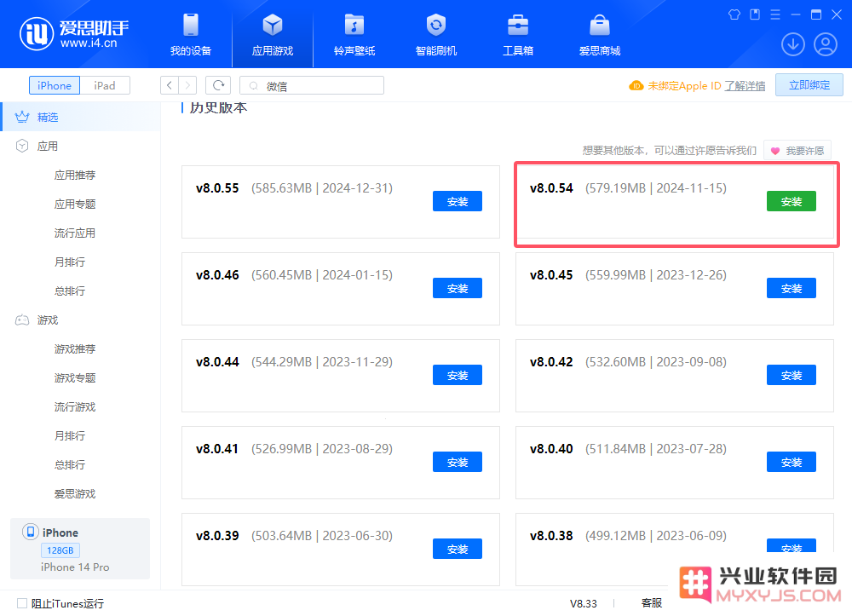852x616 pixels.
Task: Select 游戏专题 in sidebar
Action: tap(75, 377)
